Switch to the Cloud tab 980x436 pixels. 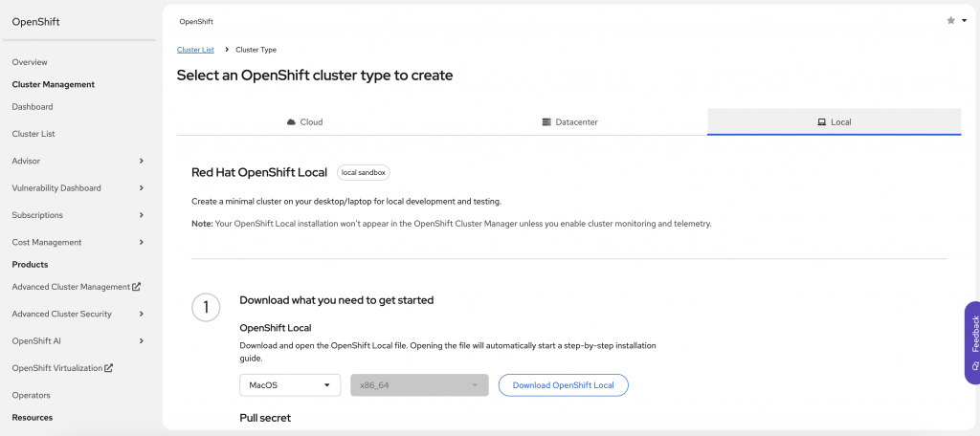[x=304, y=122]
